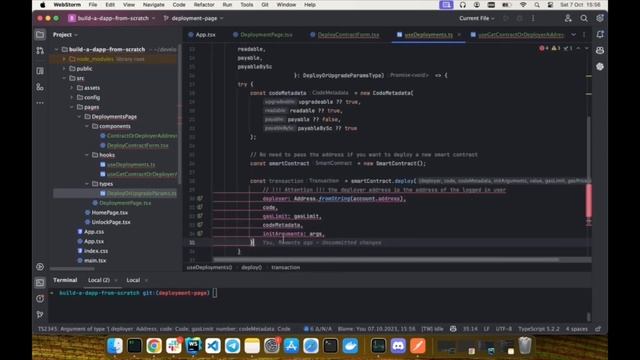Open more run actions menu
Image resolution: width=640 pixels, height=360 pixels.
click(x=533, y=18)
